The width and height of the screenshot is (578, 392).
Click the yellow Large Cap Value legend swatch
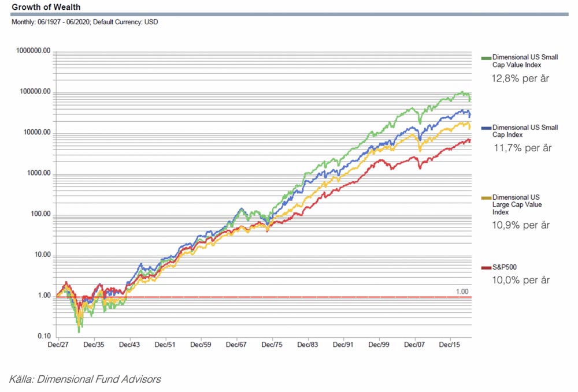pyautogui.click(x=486, y=198)
